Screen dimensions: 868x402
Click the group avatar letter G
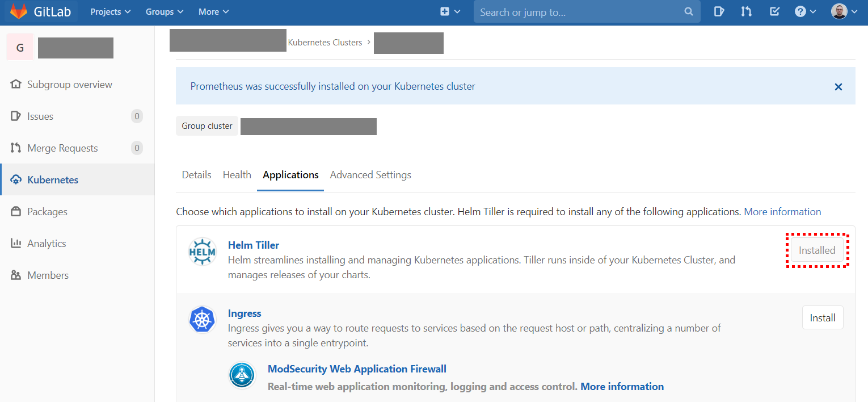coord(20,47)
